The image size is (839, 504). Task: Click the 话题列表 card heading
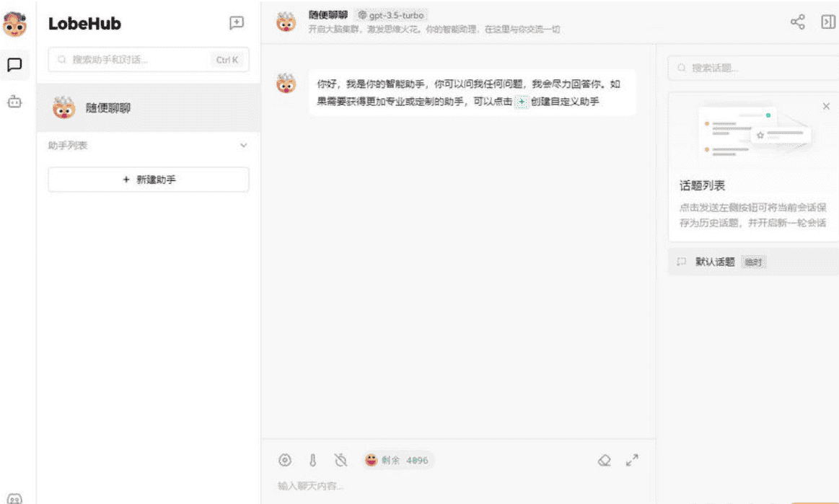point(702,185)
